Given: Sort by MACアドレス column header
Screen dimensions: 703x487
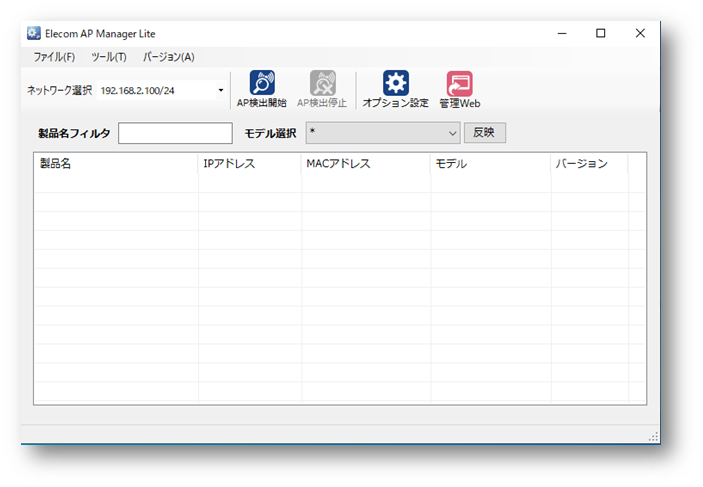Looking at the screenshot, I should point(366,164).
